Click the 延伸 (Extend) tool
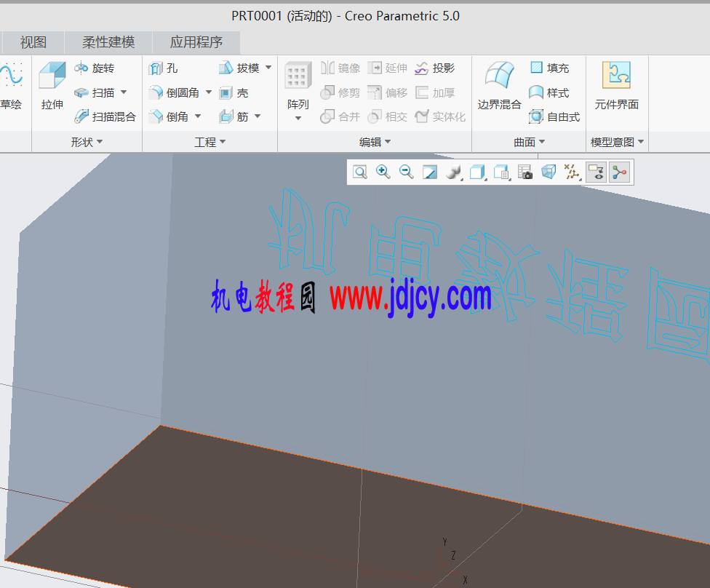 (388, 68)
